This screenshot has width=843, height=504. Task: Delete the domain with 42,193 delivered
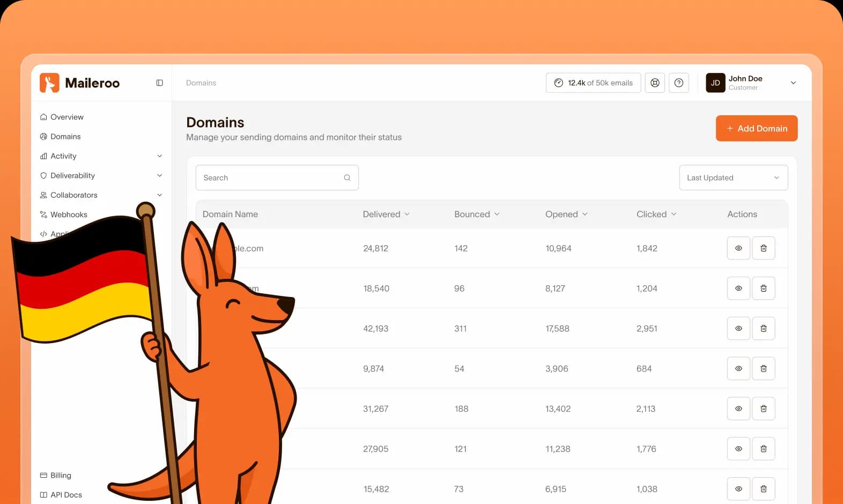[763, 328]
